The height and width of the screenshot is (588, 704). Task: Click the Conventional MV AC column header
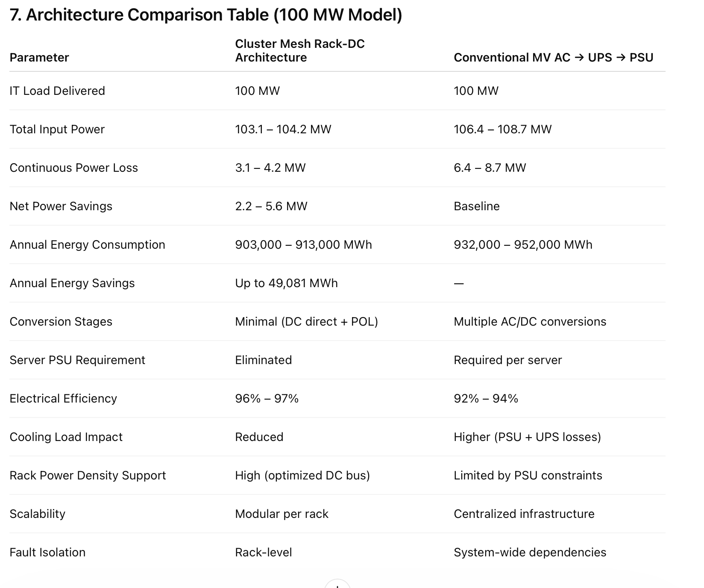pyautogui.click(x=553, y=58)
